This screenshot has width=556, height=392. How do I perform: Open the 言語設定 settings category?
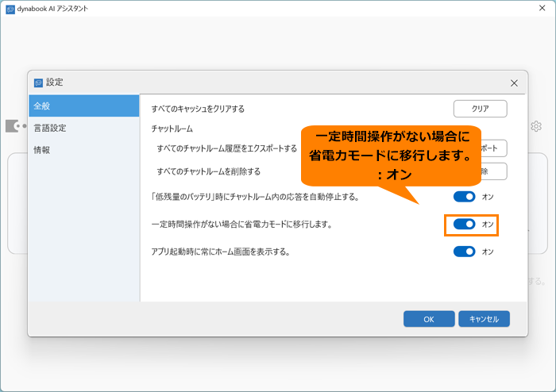(84, 128)
